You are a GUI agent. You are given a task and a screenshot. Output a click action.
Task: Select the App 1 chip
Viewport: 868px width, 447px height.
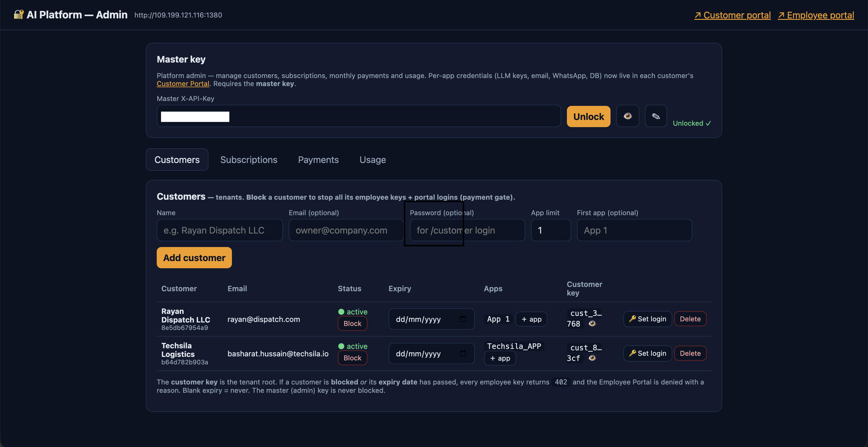pyautogui.click(x=498, y=319)
